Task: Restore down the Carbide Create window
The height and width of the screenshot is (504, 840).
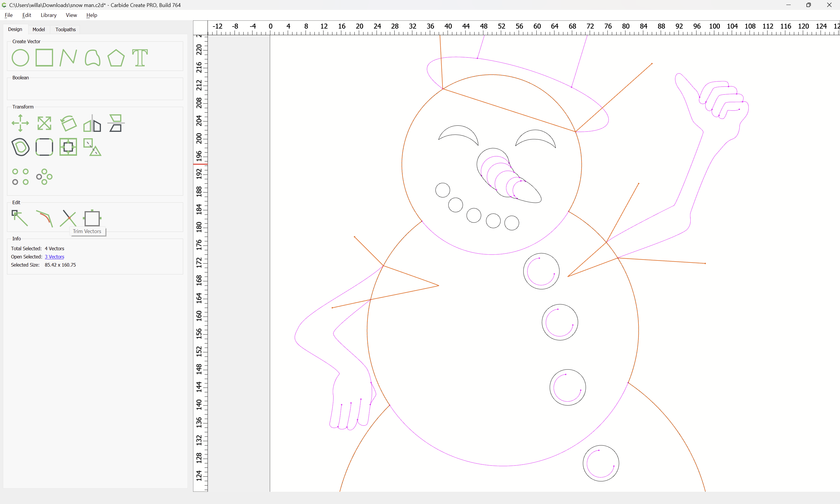Action: 808,5
